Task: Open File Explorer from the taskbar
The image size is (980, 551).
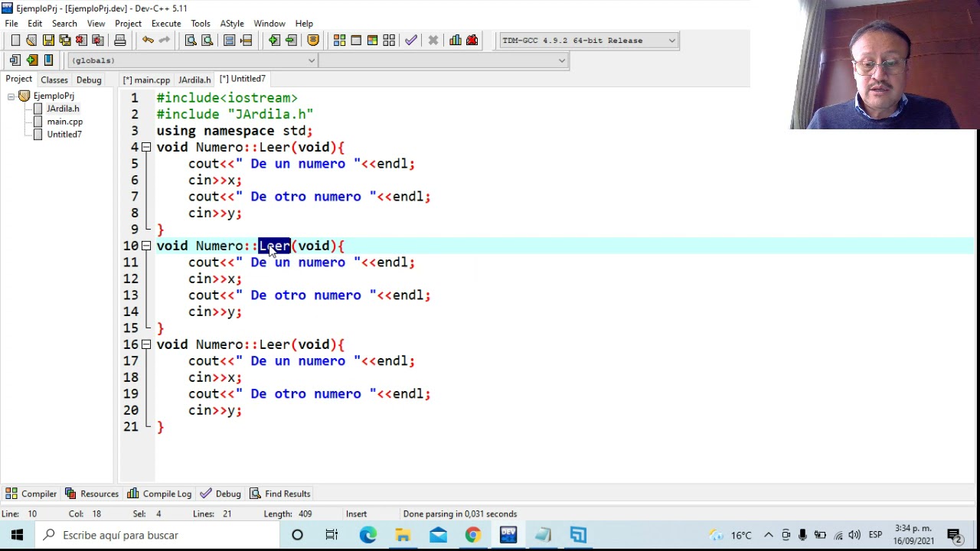Action: pos(403,535)
